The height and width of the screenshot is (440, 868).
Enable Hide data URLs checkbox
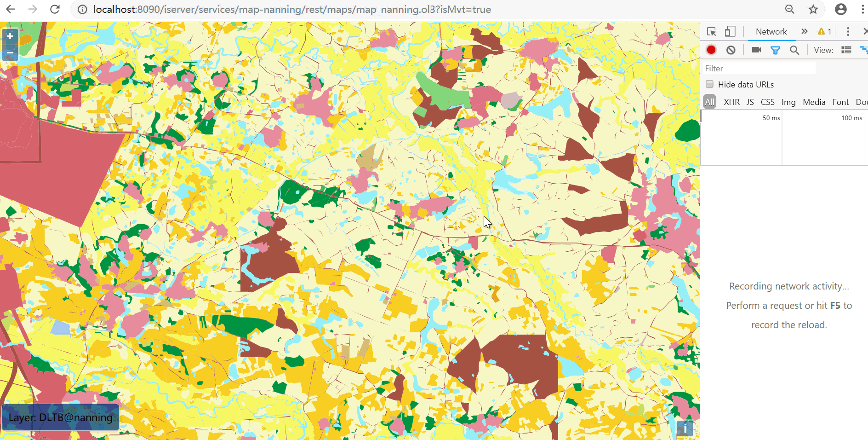point(710,84)
